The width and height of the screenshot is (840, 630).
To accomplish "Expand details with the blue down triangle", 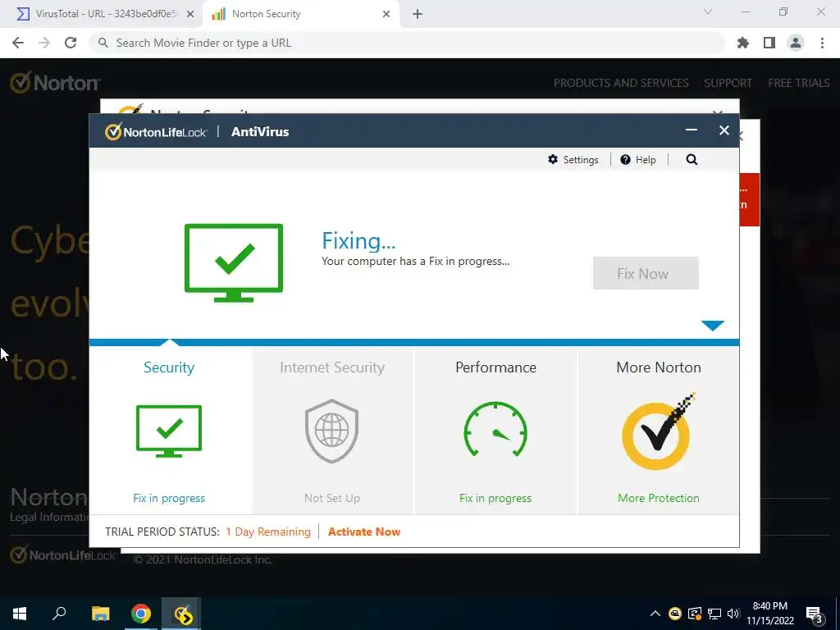I will [x=713, y=325].
